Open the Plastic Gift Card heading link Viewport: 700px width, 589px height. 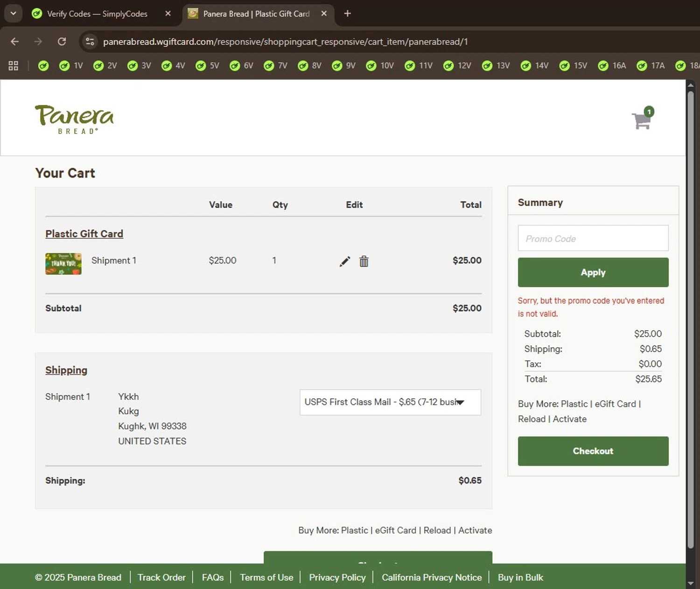[84, 234]
